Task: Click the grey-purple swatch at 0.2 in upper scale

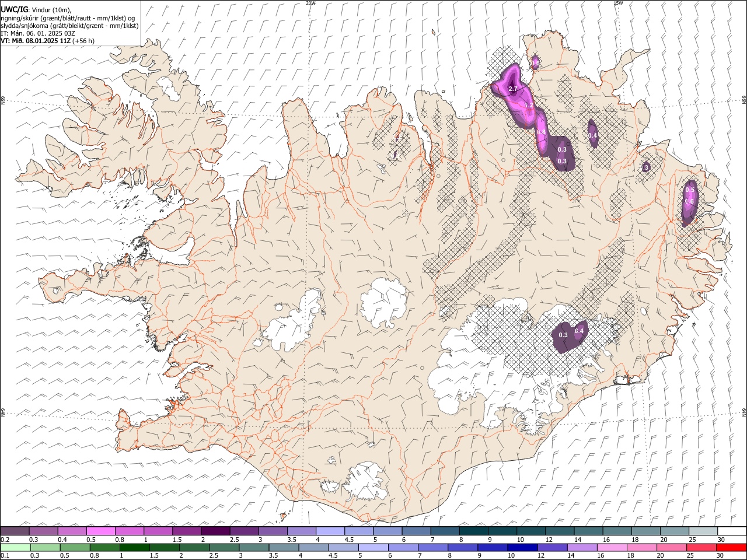Action: pyautogui.click(x=15, y=531)
